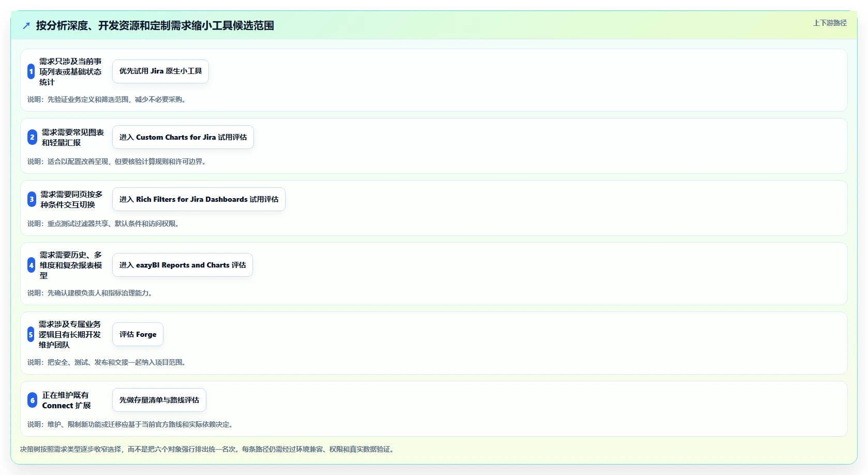Click note 先验证业务定义和筛选范围
The image size is (868, 475).
(108, 99)
